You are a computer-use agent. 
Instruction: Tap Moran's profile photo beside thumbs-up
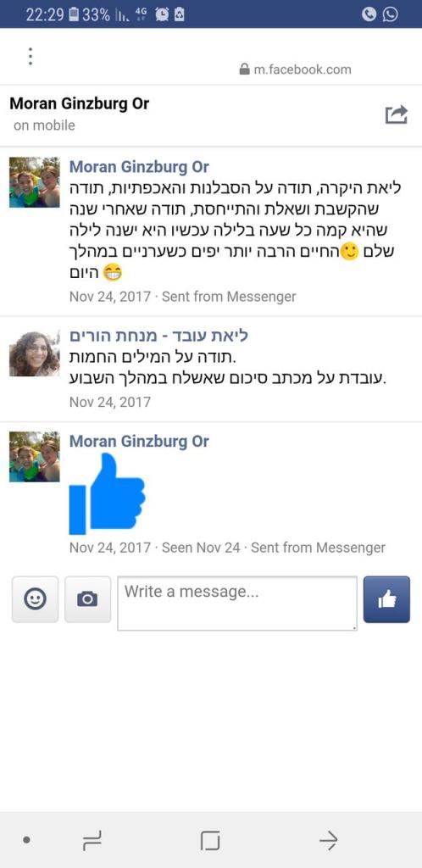tap(34, 457)
